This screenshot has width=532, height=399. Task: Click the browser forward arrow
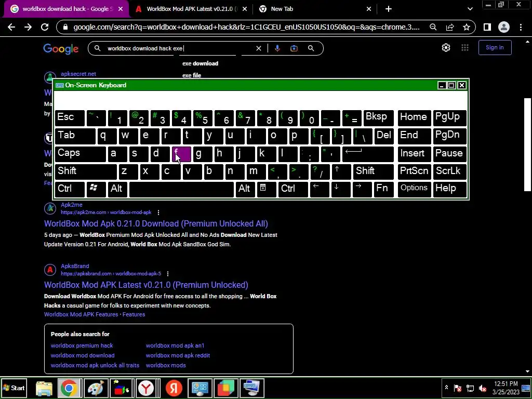pyautogui.click(x=28, y=27)
